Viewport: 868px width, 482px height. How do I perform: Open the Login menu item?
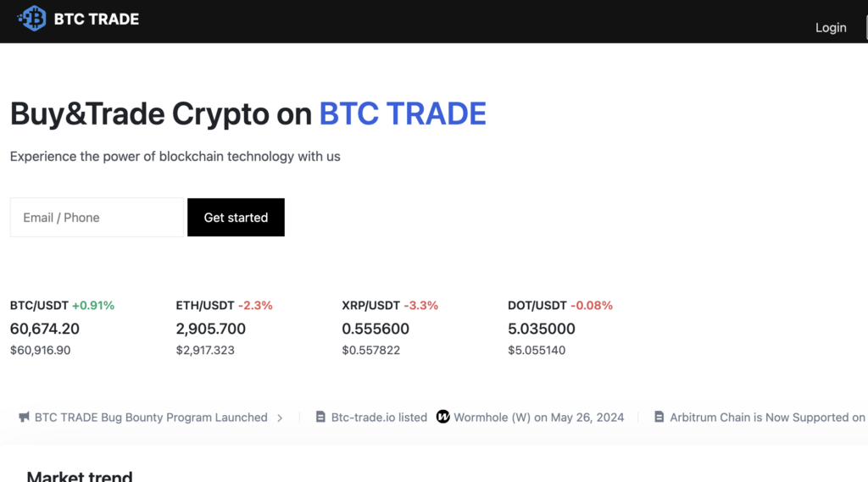tap(830, 28)
